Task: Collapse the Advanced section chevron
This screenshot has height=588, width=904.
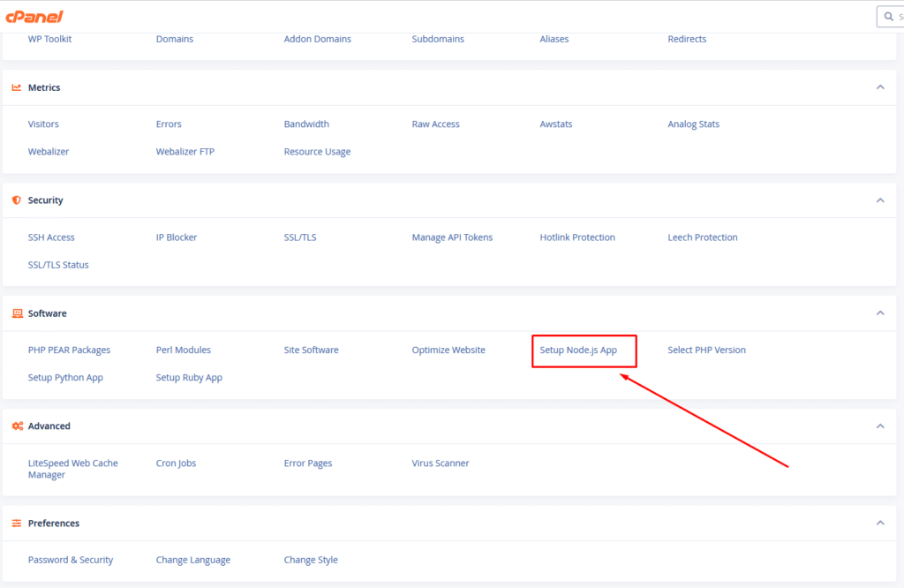Action: (879, 426)
